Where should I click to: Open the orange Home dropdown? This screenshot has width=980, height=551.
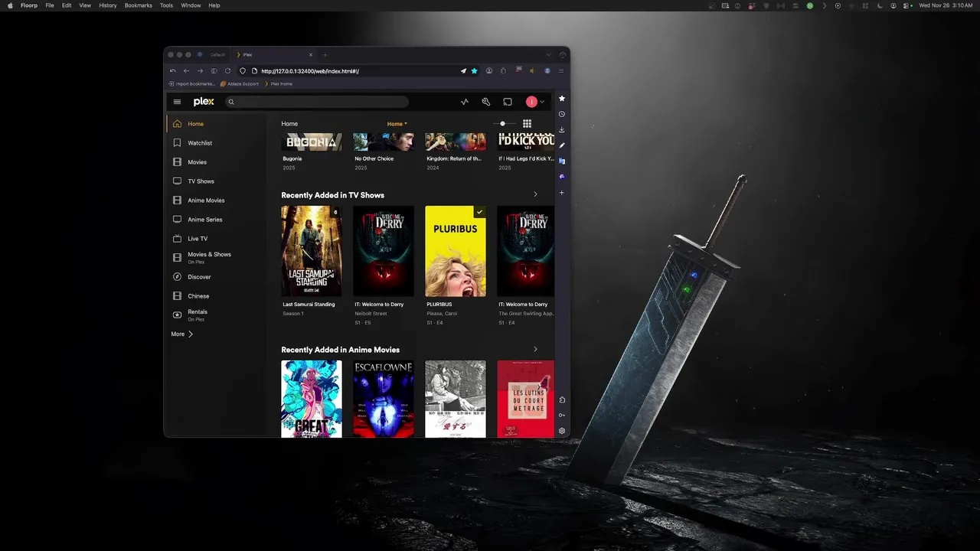pyautogui.click(x=397, y=124)
